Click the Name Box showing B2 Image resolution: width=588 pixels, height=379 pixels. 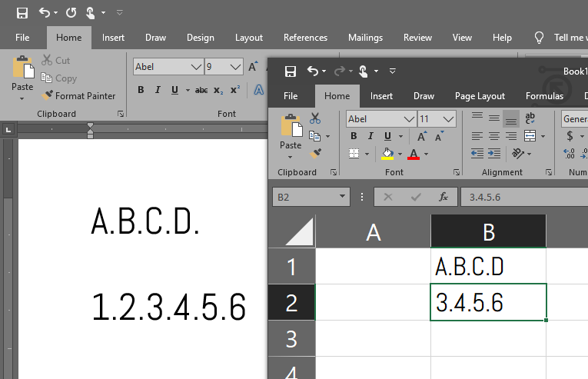point(311,197)
